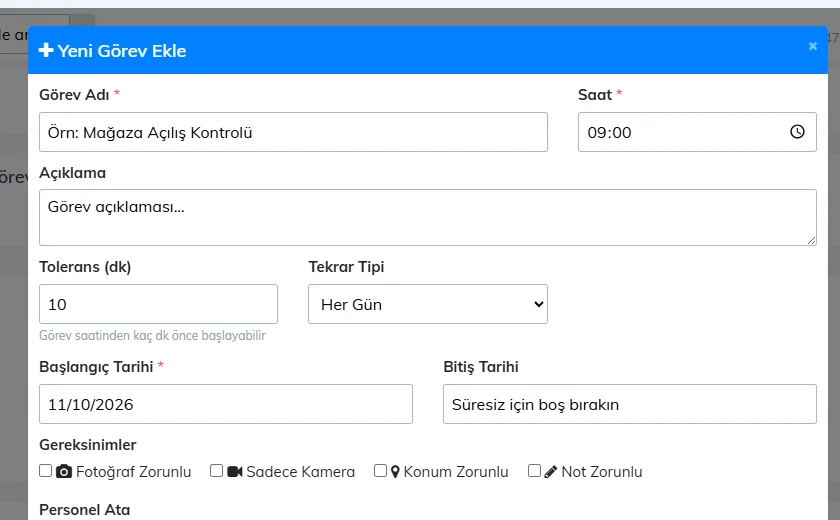Click the 'Başlangıç Tarihi' field label
Image resolution: width=840 pixels, height=520 pixels.
click(96, 367)
